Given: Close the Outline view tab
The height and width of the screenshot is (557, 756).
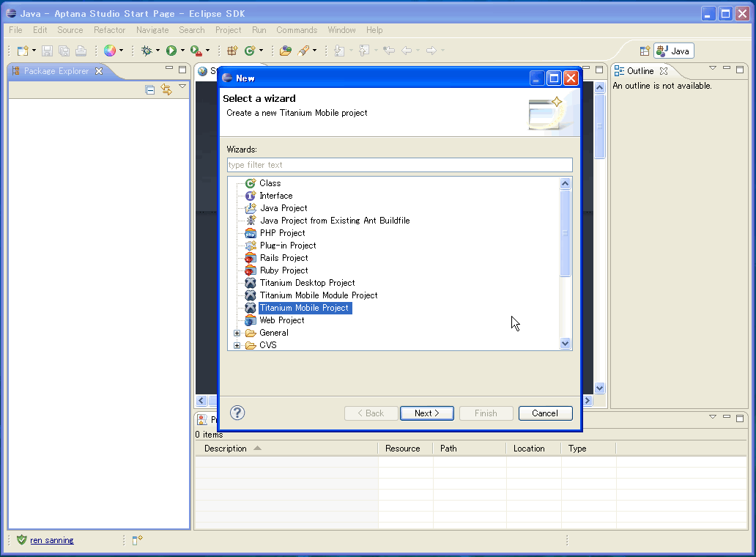Looking at the screenshot, I should (664, 71).
